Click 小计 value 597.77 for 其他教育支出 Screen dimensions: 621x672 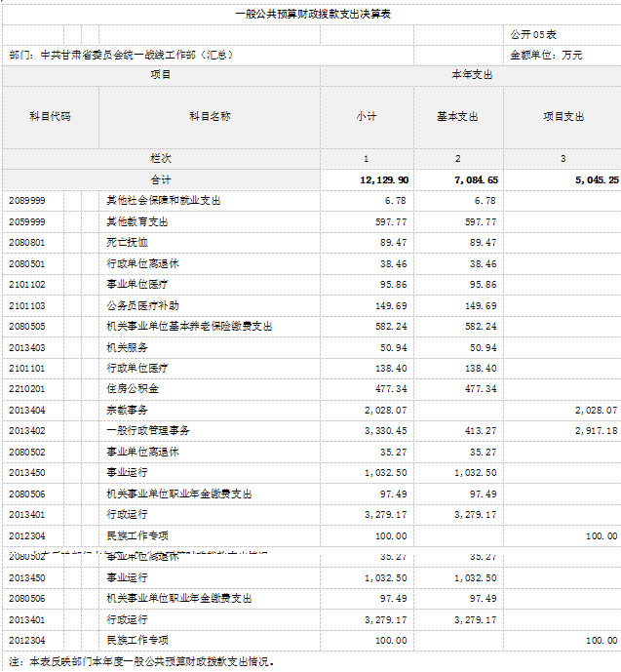click(391, 222)
